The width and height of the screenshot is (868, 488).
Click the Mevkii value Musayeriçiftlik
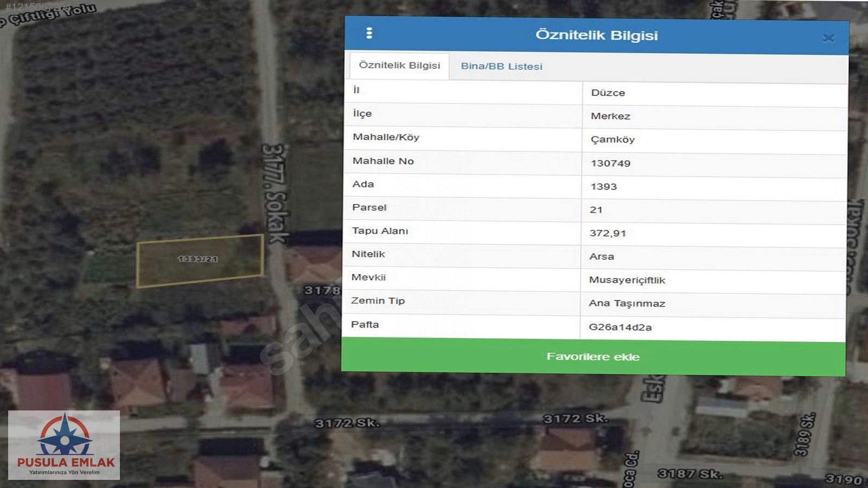(627, 280)
